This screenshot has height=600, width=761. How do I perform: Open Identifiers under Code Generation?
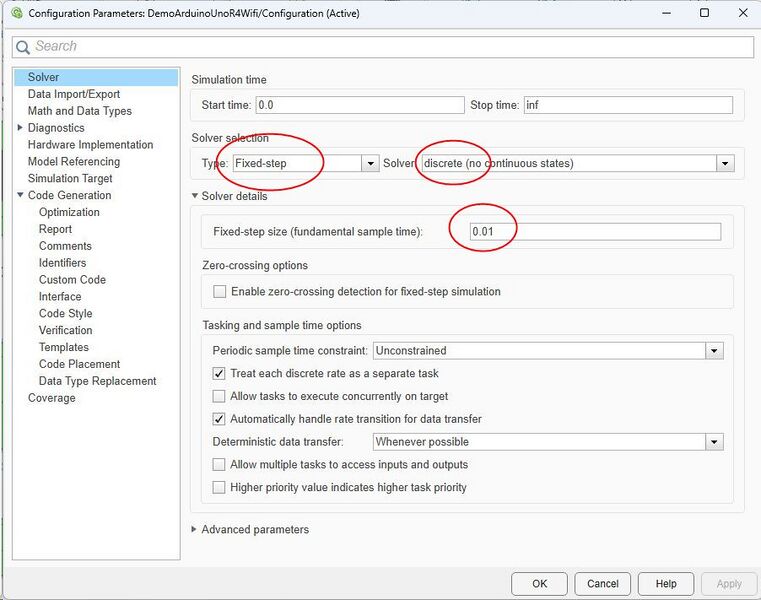pos(62,263)
